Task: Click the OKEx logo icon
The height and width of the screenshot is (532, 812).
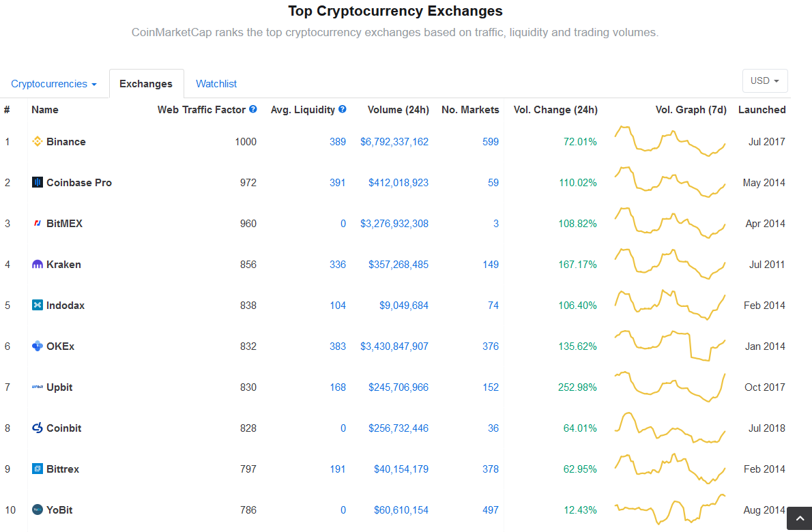Action: point(38,346)
